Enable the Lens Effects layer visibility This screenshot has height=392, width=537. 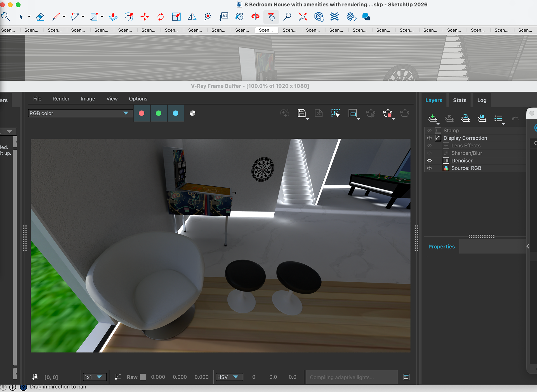pos(429,145)
